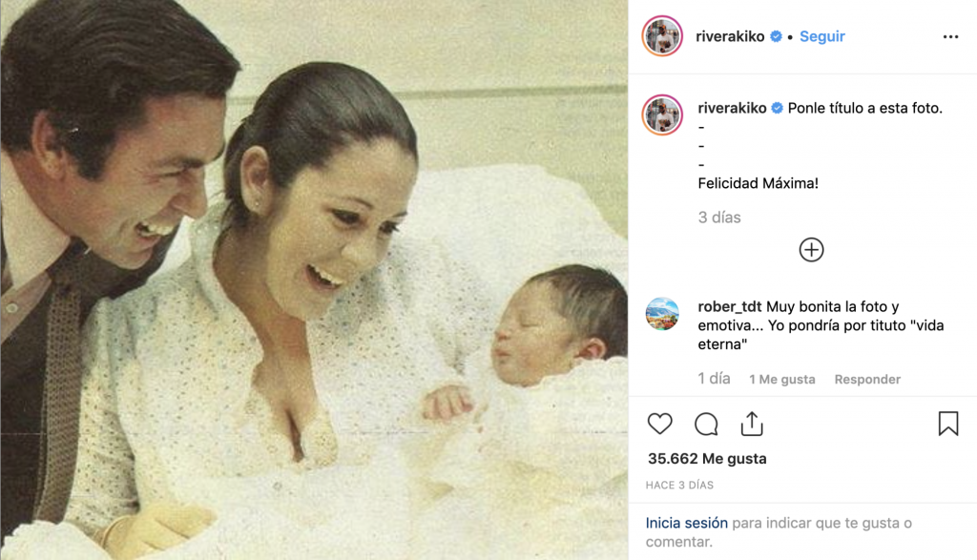Click the vintage family photo
The image size is (977, 560).
pos(314,280)
